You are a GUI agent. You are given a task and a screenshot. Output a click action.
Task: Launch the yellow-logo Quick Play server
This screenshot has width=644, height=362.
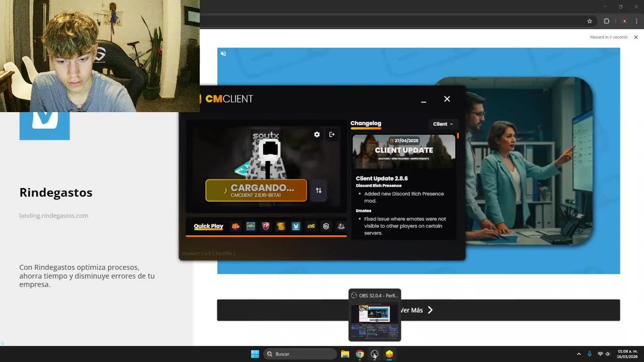[311, 226]
